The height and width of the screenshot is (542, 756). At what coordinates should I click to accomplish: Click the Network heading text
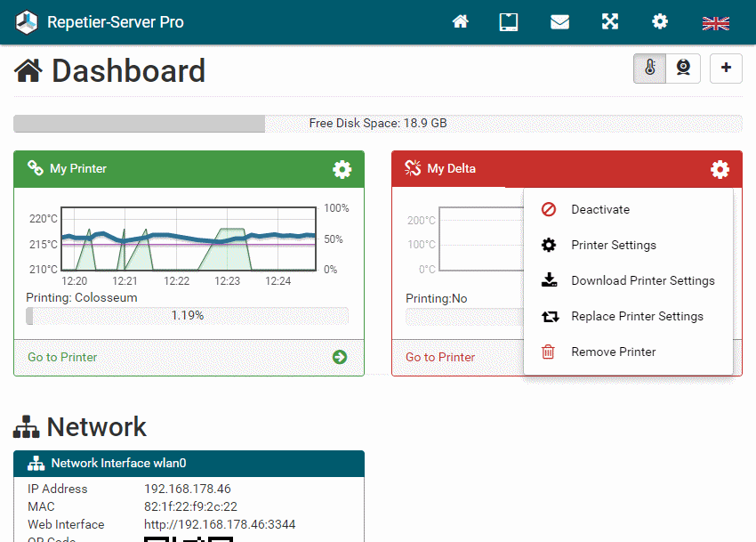(x=96, y=426)
